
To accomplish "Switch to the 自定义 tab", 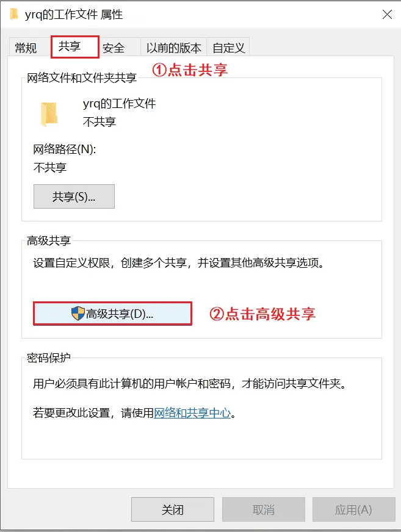I will pyautogui.click(x=228, y=48).
